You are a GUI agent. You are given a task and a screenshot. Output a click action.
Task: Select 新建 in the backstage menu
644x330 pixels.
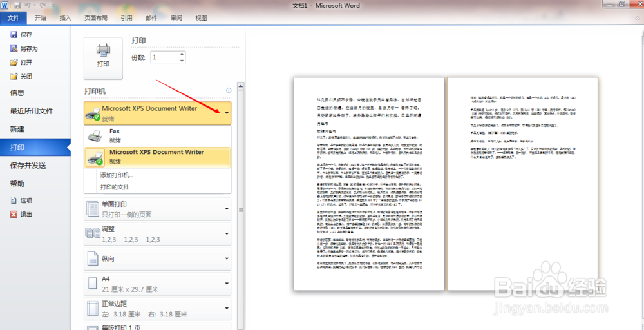pyautogui.click(x=17, y=129)
